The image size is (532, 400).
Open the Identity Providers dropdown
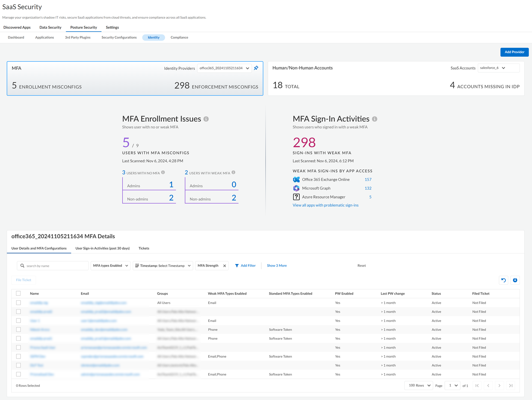coord(224,68)
